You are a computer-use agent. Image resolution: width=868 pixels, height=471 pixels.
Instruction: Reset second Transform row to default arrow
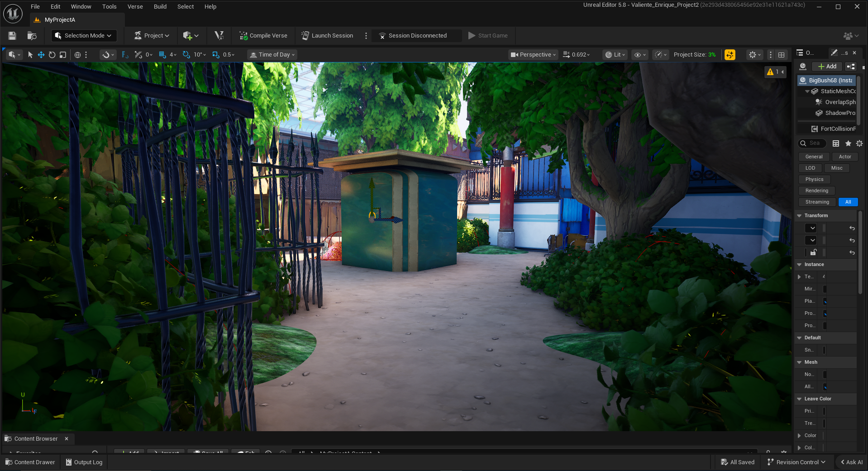(852, 240)
